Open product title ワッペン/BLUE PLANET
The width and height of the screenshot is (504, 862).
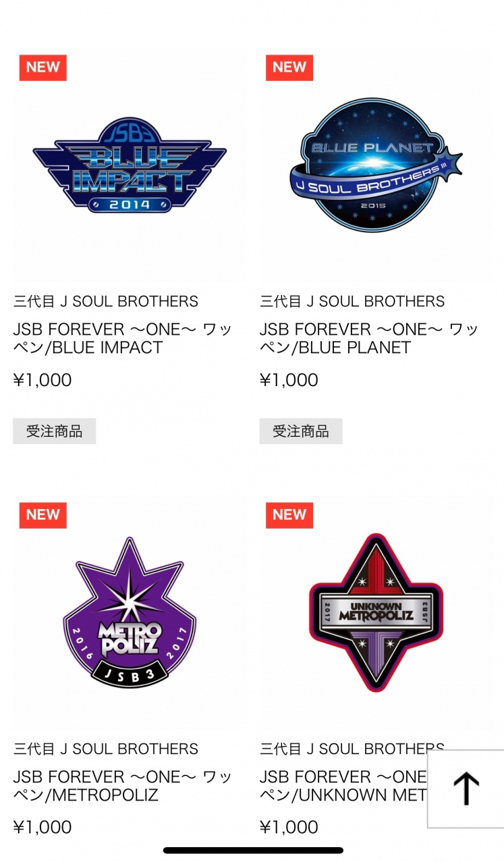(x=369, y=338)
